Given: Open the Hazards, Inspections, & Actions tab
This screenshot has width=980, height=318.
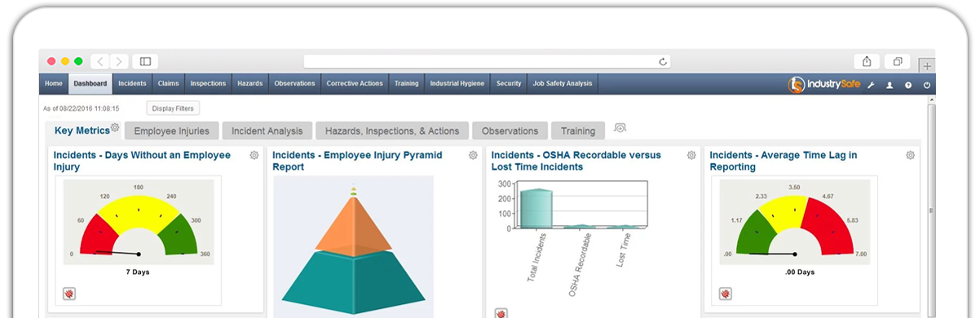Looking at the screenshot, I should [x=392, y=130].
